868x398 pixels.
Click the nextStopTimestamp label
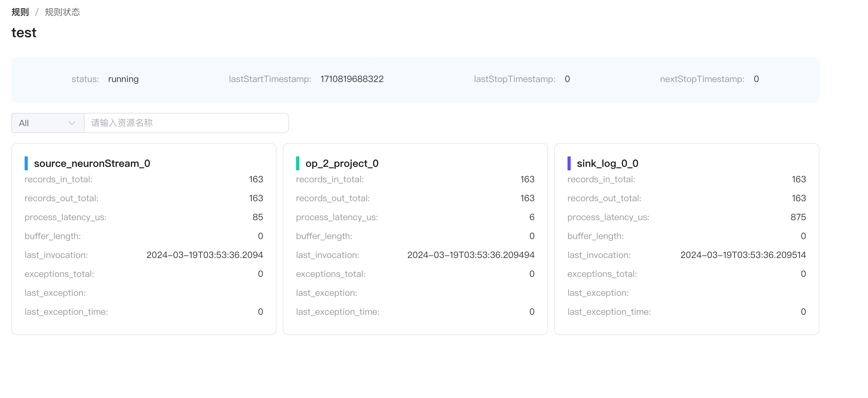702,79
